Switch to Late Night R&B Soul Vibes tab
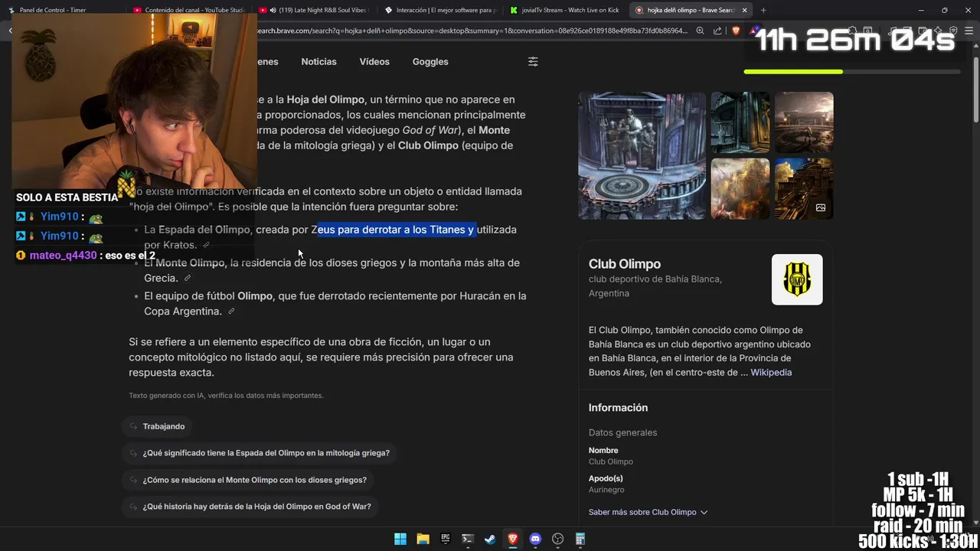 click(313, 10)
